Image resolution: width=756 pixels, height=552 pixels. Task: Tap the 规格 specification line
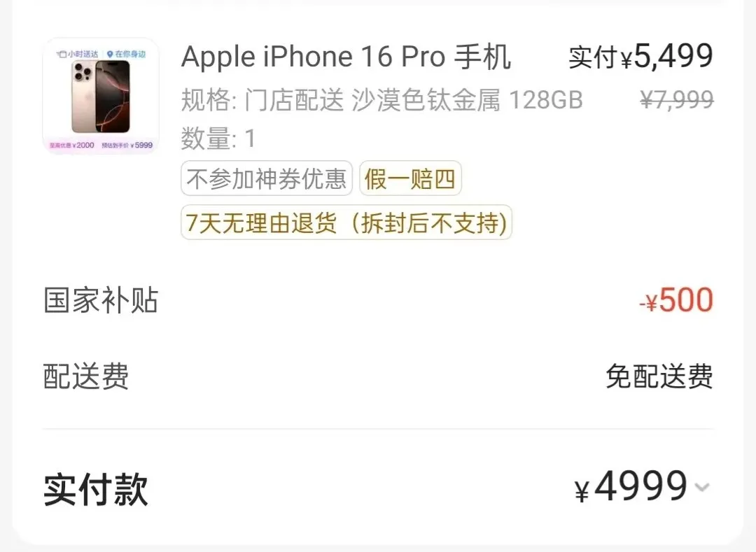[382, 100]
